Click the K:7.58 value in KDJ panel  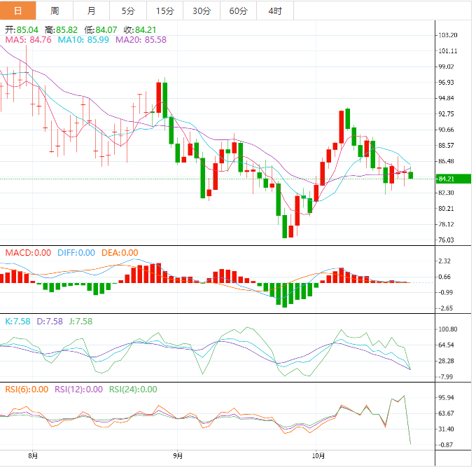17,322
